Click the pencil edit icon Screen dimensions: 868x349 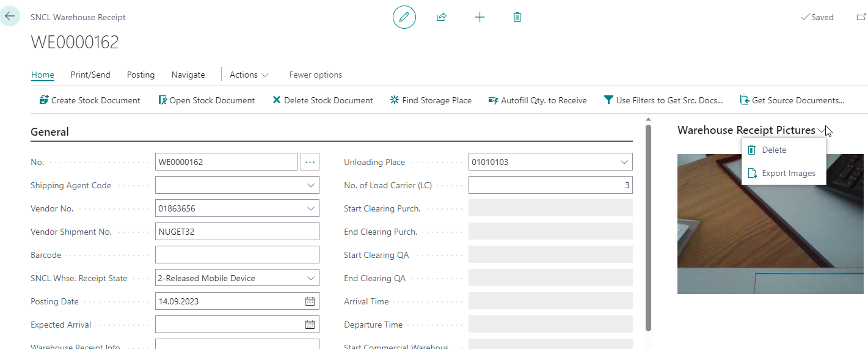404,17
